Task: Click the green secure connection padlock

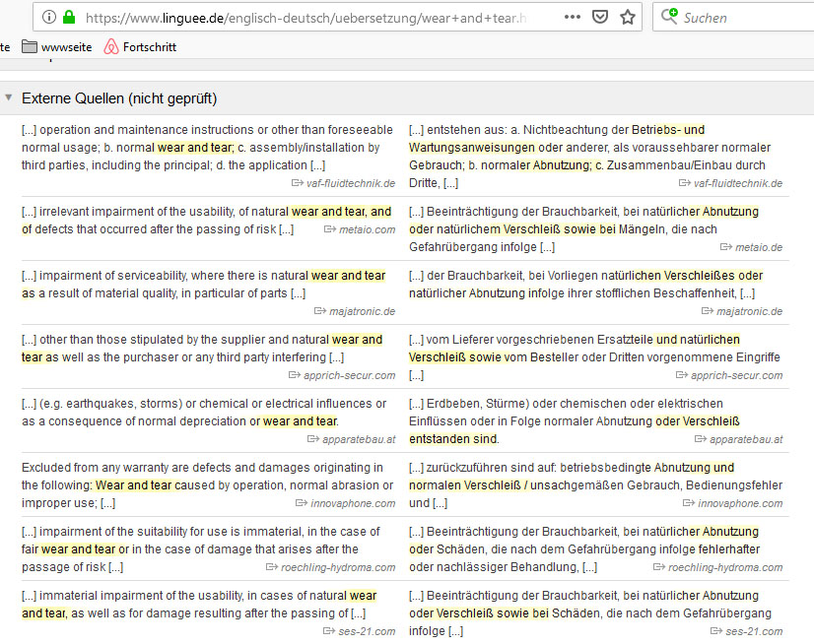Action: [x=69, y=18]
